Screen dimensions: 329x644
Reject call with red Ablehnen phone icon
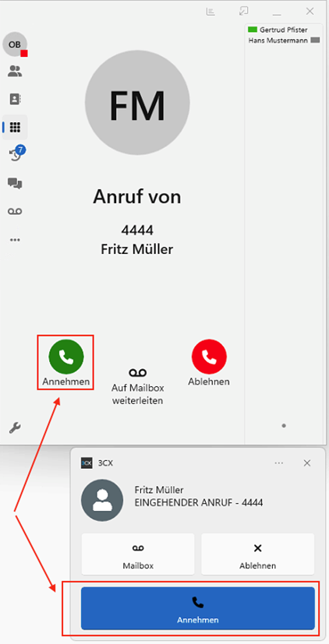click(x=209, y=357)
